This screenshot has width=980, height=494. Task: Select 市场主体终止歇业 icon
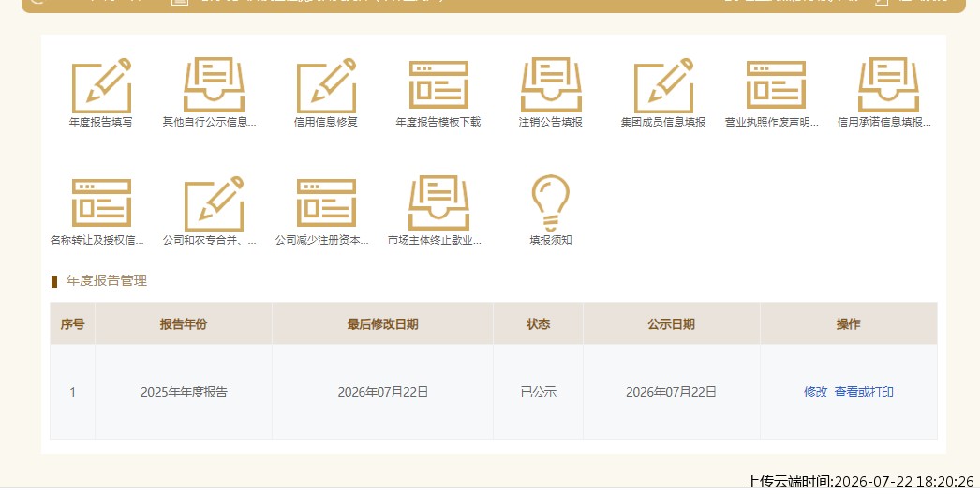(x=438, y=203)
